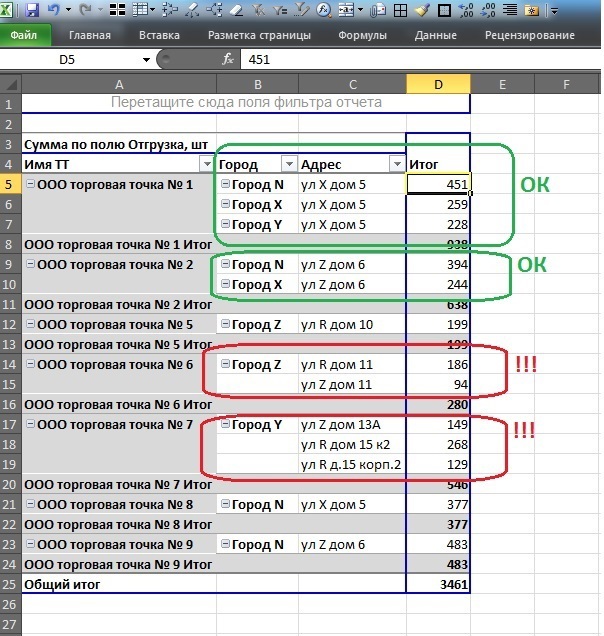Collapse Город Y in row 17
Viewport: 604px width, 636px height.
(x=225, y=424)
